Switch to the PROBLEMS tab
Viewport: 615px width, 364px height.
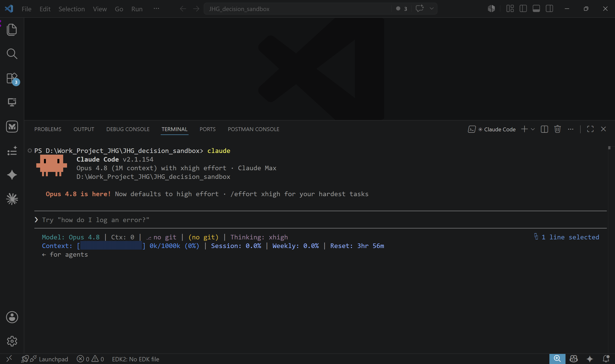[48, 129]
